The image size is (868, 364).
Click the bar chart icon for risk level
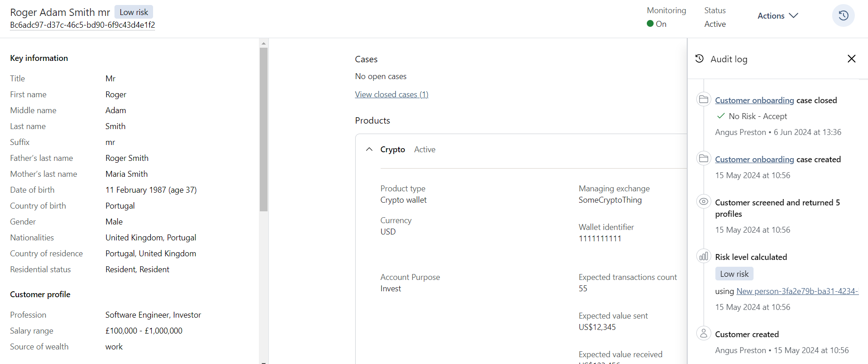[704, 256]
